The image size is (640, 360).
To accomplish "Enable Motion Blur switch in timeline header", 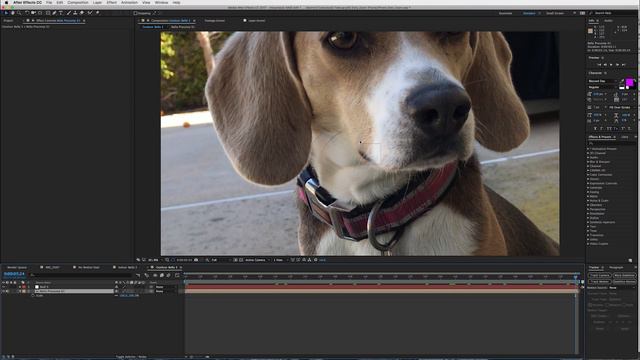I will pos(169,275).
